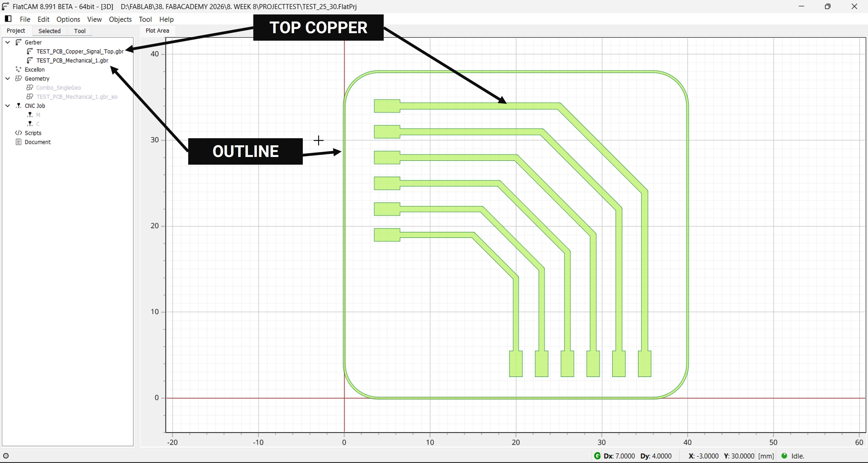
Task: Open the Objects menu
Action: click(120, 19)
